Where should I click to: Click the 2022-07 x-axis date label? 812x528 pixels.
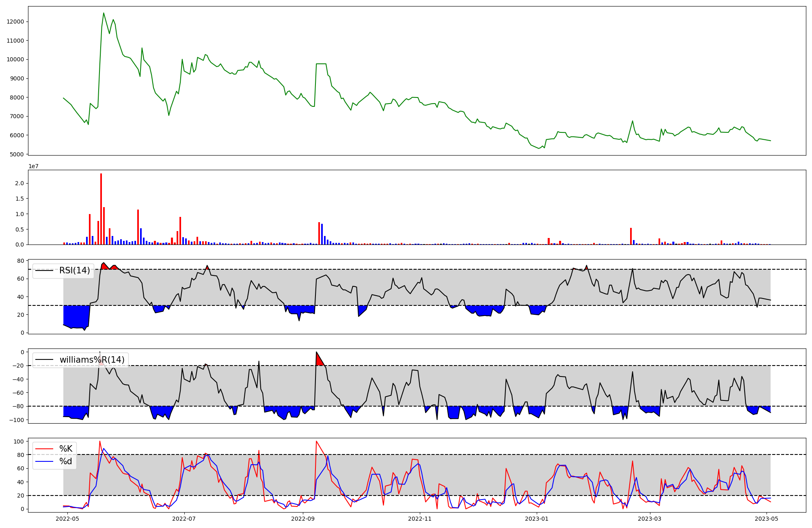click(184, 519)
